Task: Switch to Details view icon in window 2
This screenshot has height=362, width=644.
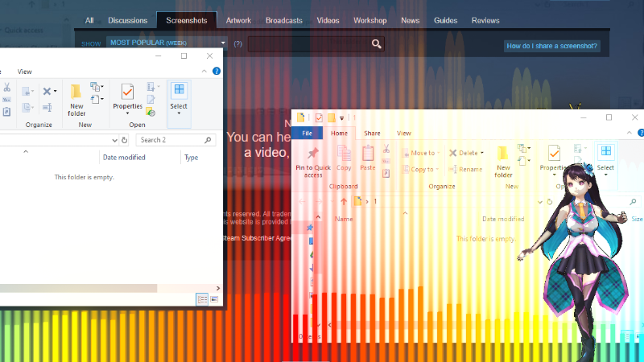Action: (x=202, y=299)
